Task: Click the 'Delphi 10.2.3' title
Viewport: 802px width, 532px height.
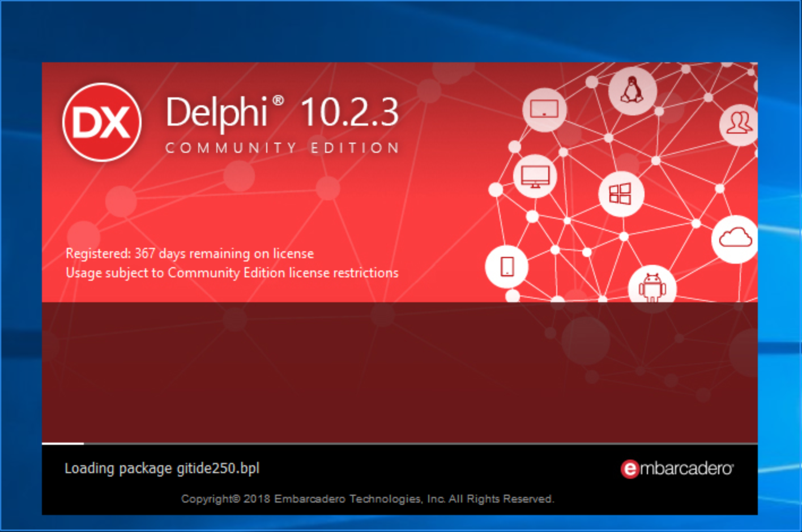Action: (282, 111)
